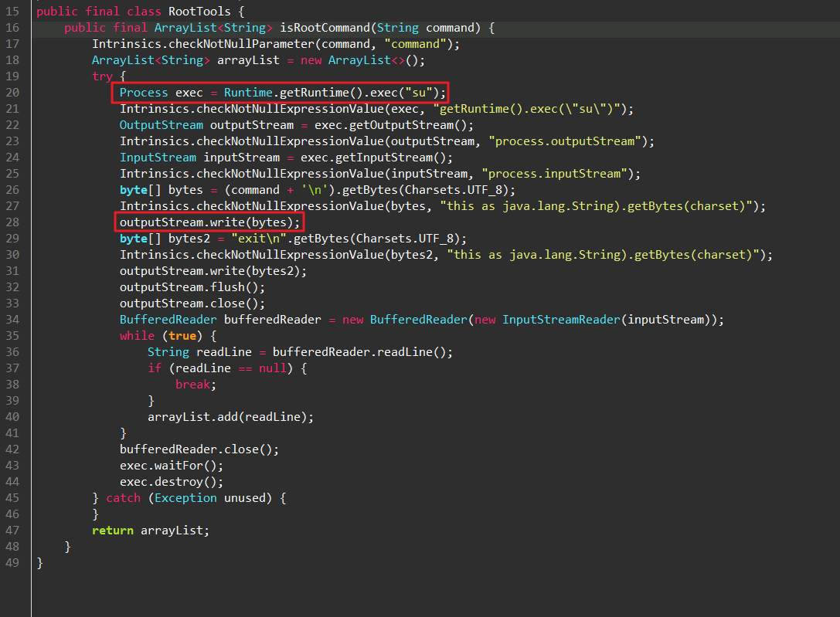Viewport: 840px width, 617px height.
Task: Click checkNotNullParameter on line 17
Action: [x=241, y=44]
